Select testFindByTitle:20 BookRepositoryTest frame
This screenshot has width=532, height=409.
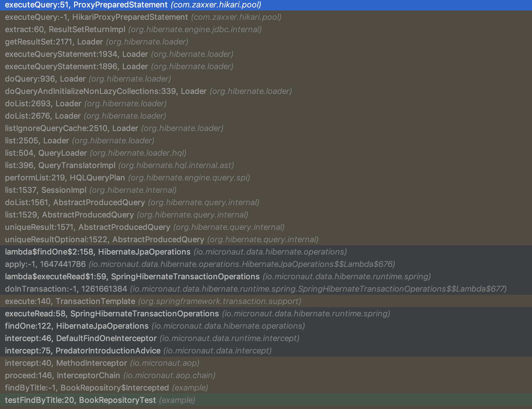[266, 400]
